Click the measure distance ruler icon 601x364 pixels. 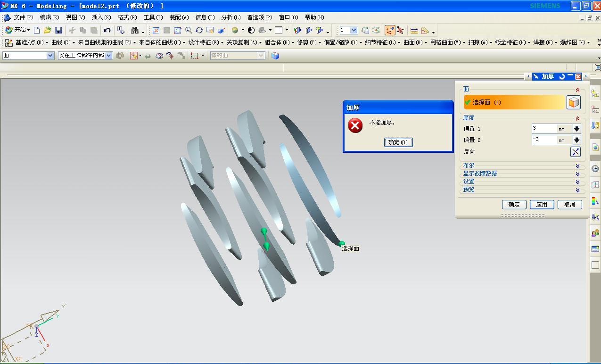(414, 30)
